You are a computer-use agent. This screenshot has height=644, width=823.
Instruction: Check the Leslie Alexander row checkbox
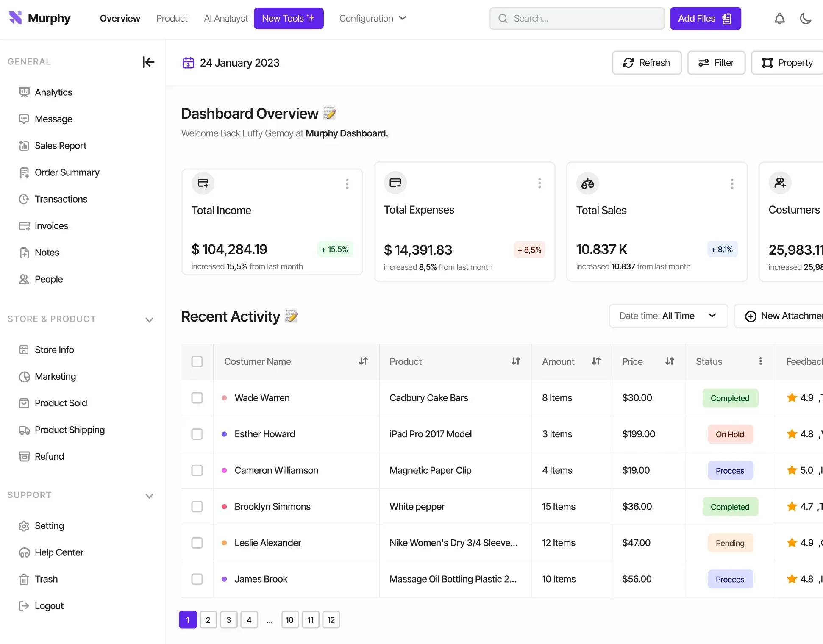click(197, 543)
